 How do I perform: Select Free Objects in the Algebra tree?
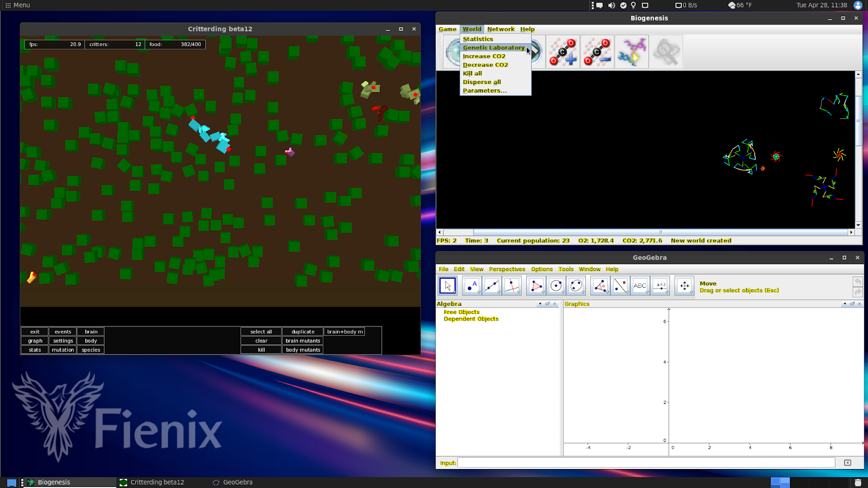462,312
